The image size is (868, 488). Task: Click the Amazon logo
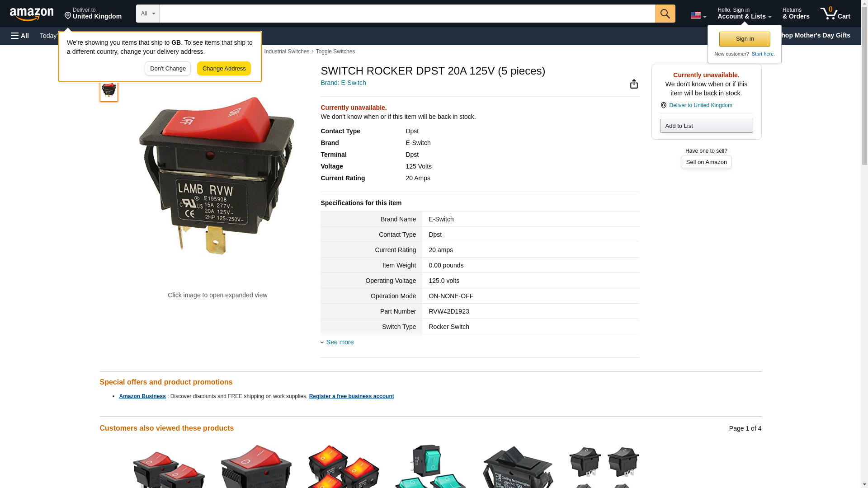point(32,14)
